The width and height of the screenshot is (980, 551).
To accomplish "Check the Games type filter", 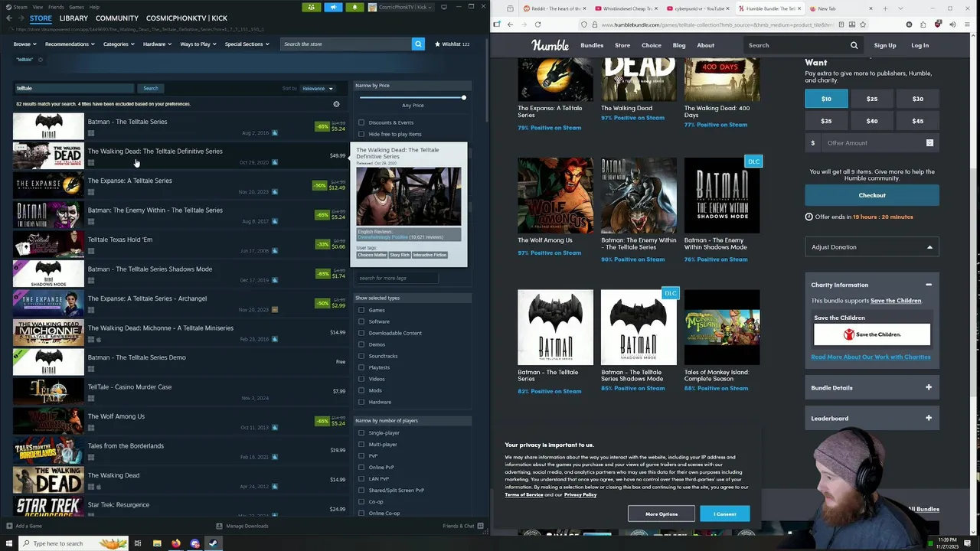I will [x=361, y=310].
